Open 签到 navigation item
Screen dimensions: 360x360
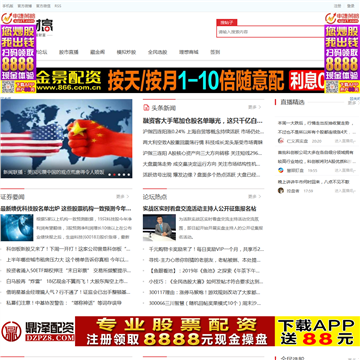(x=215, y=52)
